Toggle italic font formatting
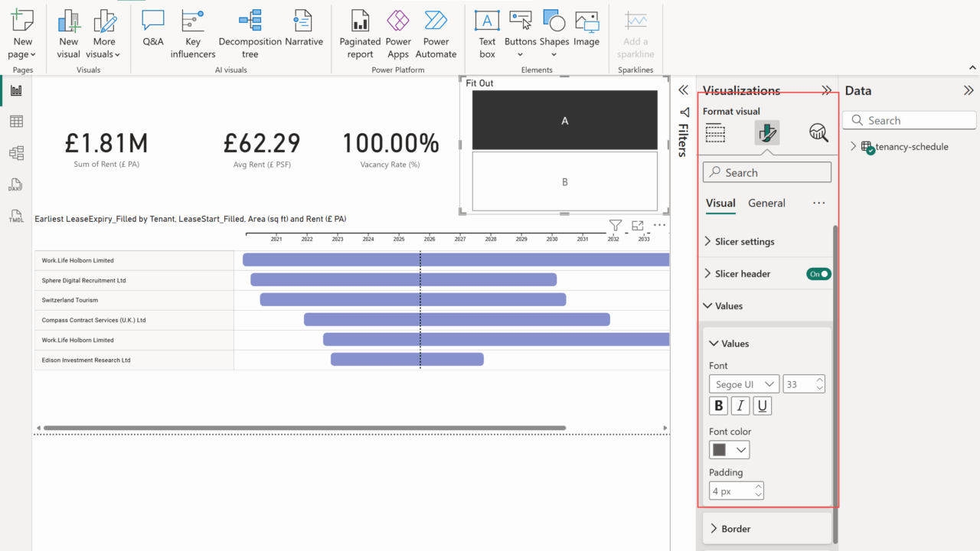 click(740, 406)
